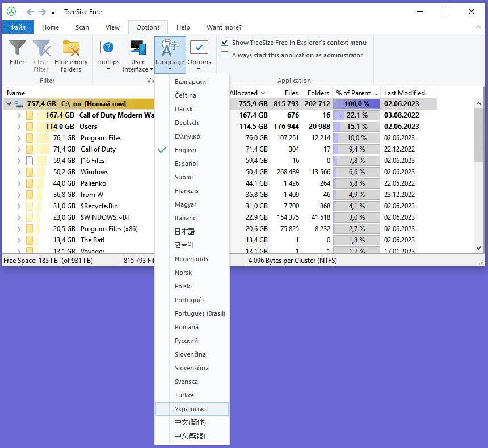Click the Language globe icon

(x=170, y=47)
